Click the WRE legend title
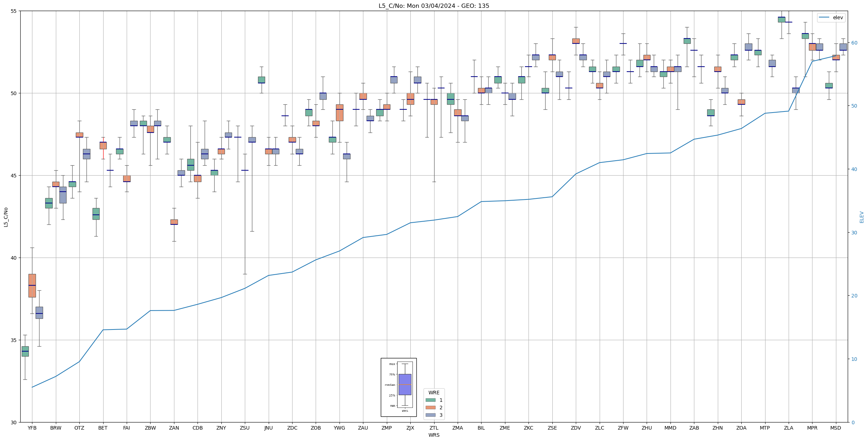The image size is (868, 441). (x=433, y=393)
